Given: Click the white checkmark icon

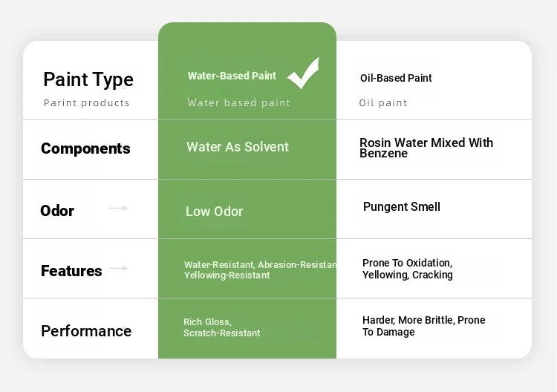Looking at the screenshot, I should point(303,73).
